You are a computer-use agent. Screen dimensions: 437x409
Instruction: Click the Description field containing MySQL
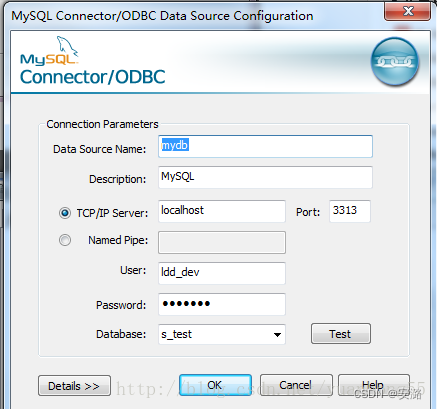[x=265, y=177]
